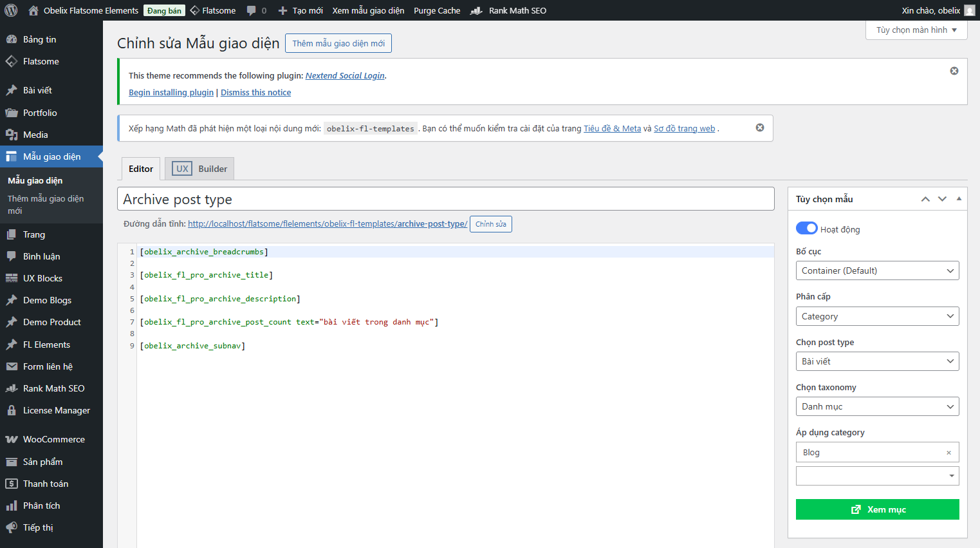Click the Chỉnh sửa permalink button

click(490, 224)
